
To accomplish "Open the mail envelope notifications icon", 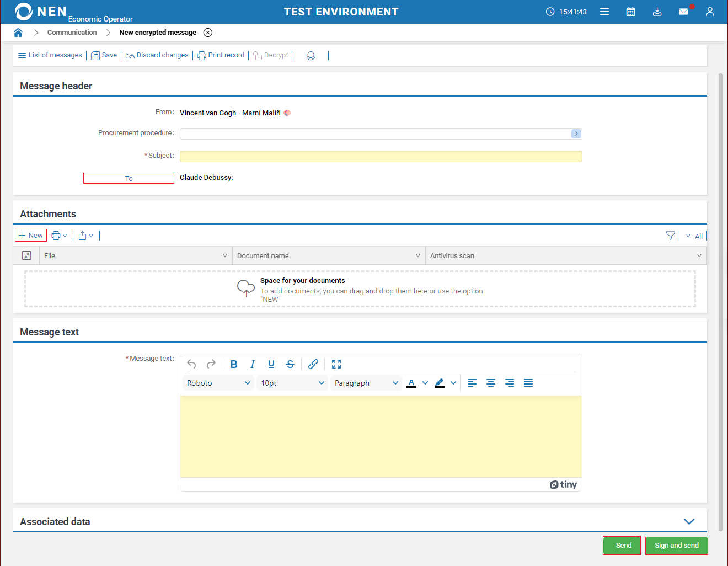I will coord(683,12).
